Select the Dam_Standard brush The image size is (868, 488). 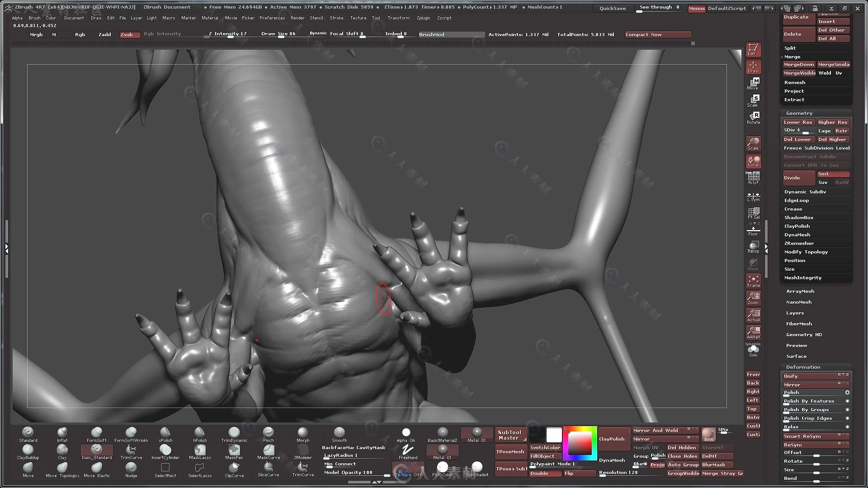(97, 452)
